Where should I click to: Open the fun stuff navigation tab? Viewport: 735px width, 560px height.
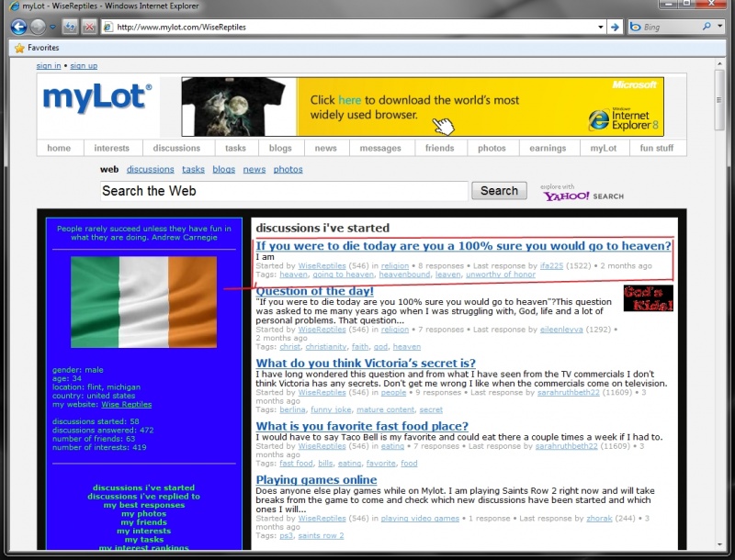(657, 148)
